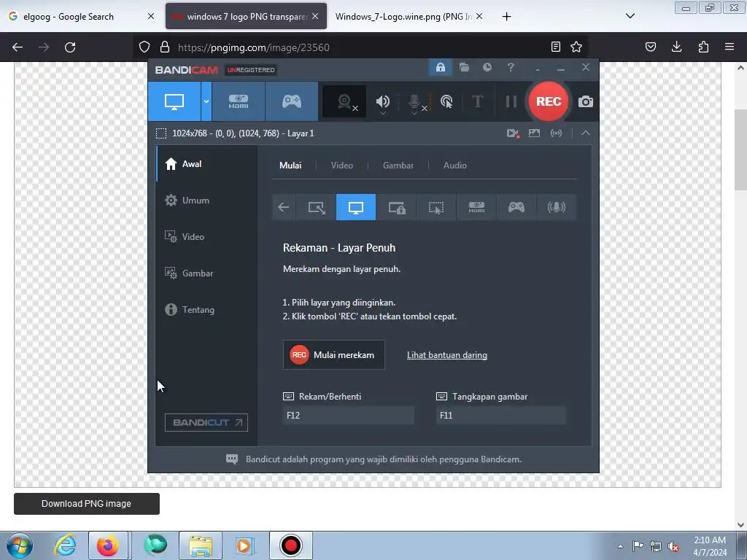The width and height of the screenshot is (747, 560).
Task: Open the Tentang about section
Action: 206,309
